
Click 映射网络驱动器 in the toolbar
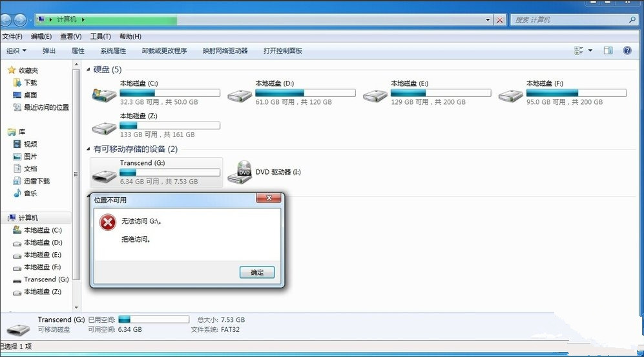tap(225, 50)
